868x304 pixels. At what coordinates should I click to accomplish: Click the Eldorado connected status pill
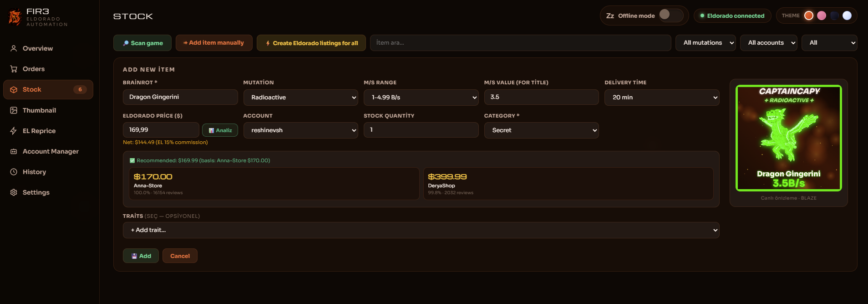(x=732, y=16)
